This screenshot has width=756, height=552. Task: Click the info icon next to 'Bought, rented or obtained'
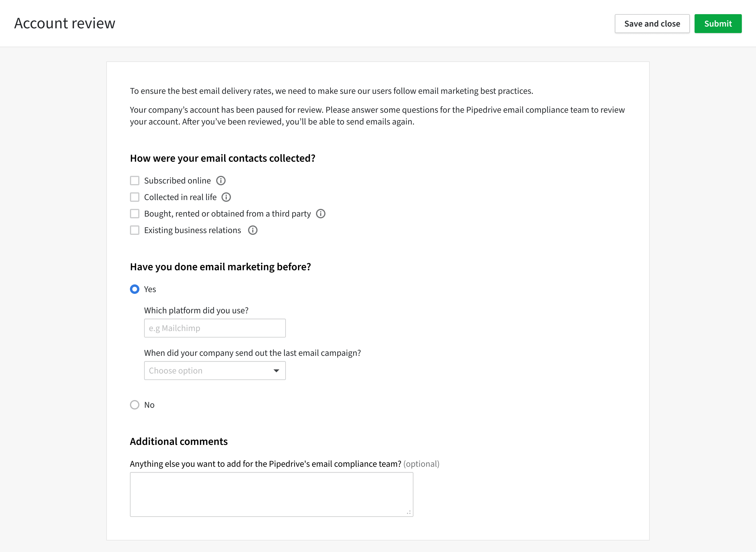pos(321,214)
